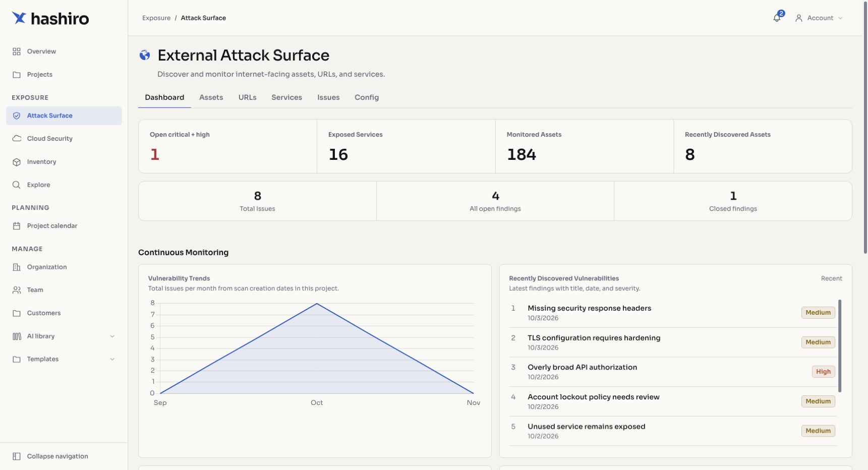868x470 pixels.
Task: Open the Config tab
Action: [367, 97]
